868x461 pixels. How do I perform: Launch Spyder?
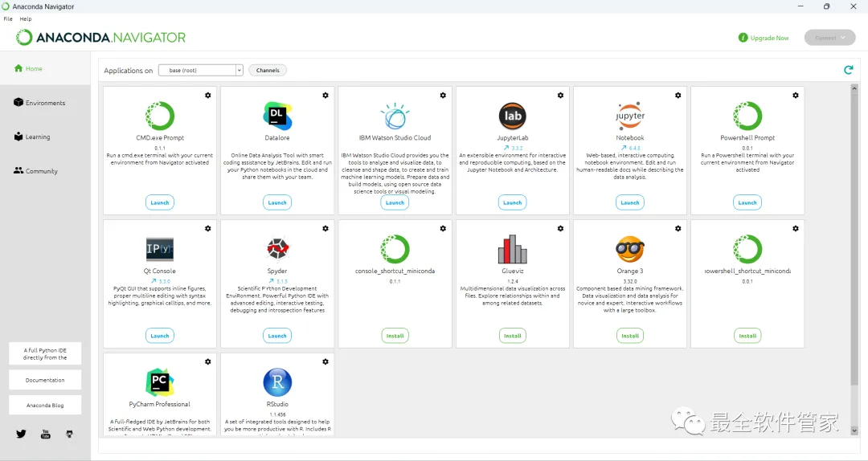(x=277, y=336)
